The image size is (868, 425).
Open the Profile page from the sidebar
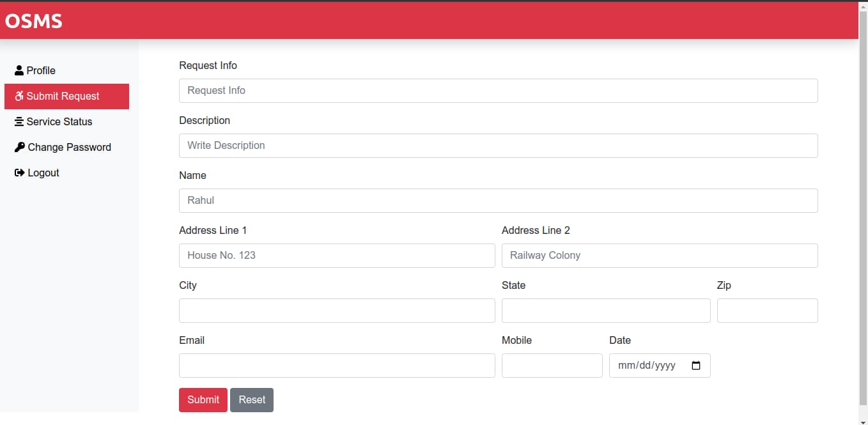pyautogui.click(x=42, y=70)
